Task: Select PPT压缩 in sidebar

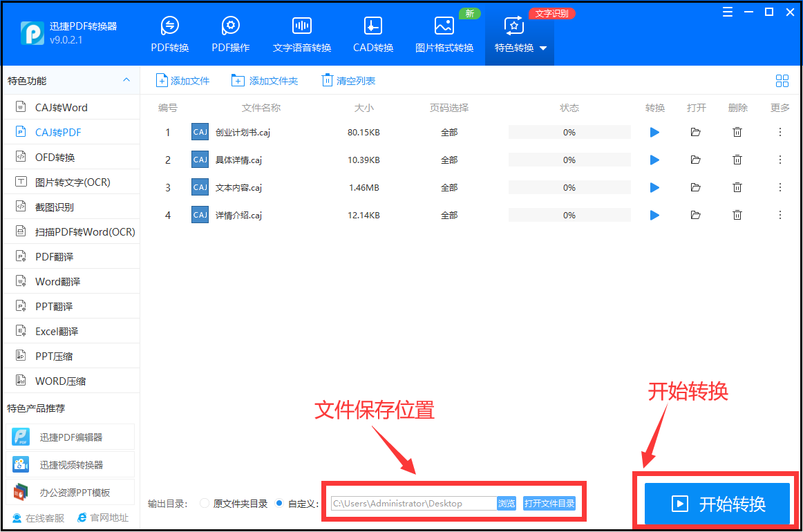Action: [72, 357]
